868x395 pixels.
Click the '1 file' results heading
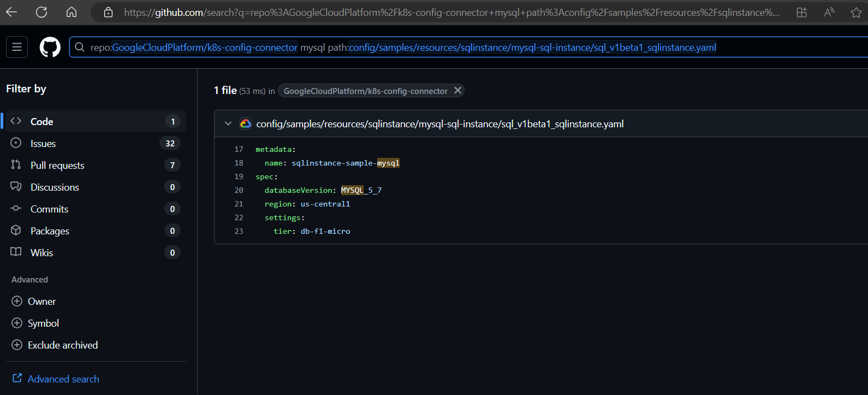[225, 90]
